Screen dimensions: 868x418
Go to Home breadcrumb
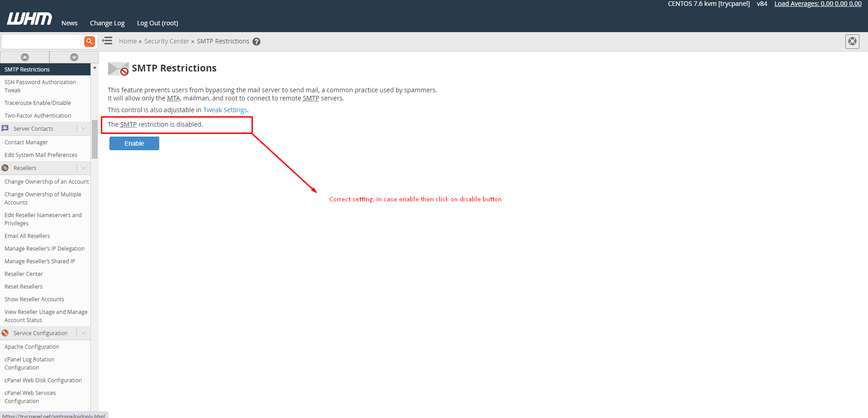point(128,41)
